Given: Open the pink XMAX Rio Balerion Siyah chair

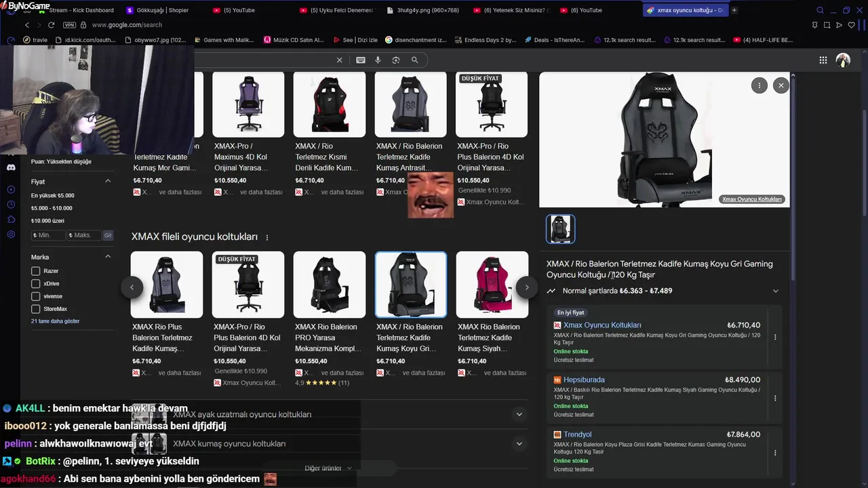Looking at the screenshot, I should (x=492, y=285).
